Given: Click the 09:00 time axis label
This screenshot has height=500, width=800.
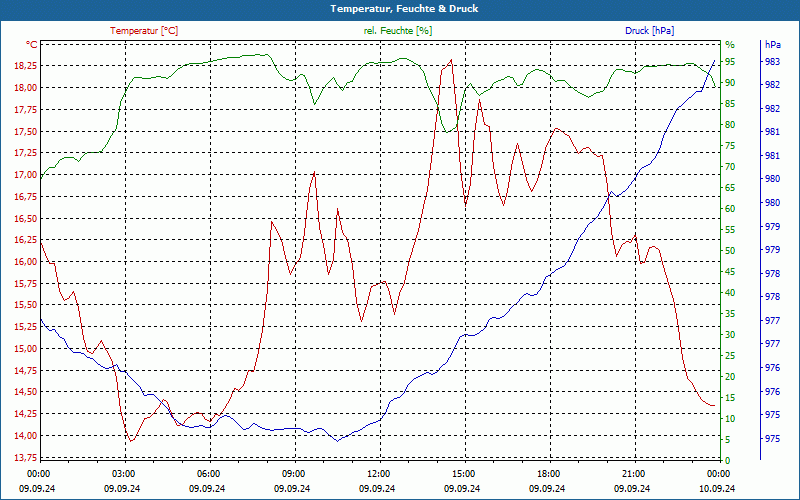Looking at the screenshot, I should [x=292, y=474].
